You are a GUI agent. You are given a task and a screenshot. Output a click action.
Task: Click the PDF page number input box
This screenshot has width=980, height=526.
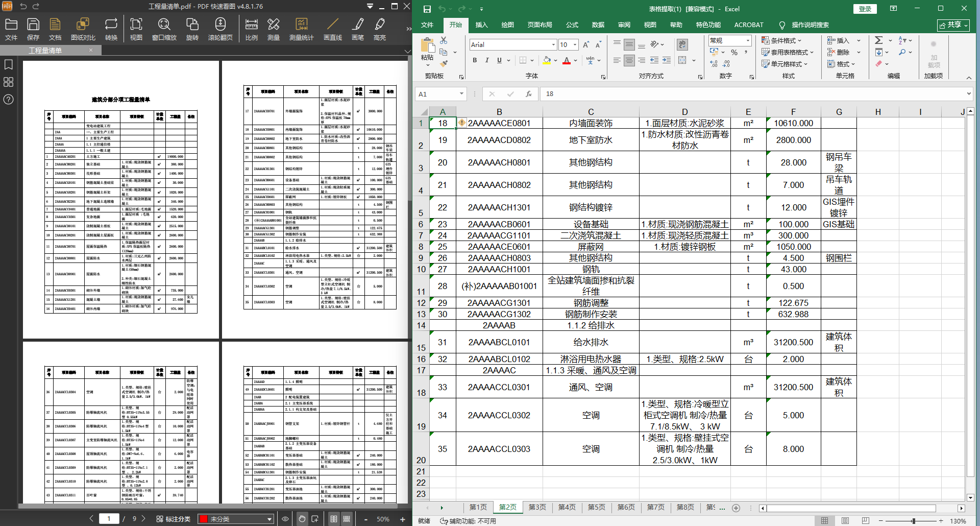coord(109,519)
